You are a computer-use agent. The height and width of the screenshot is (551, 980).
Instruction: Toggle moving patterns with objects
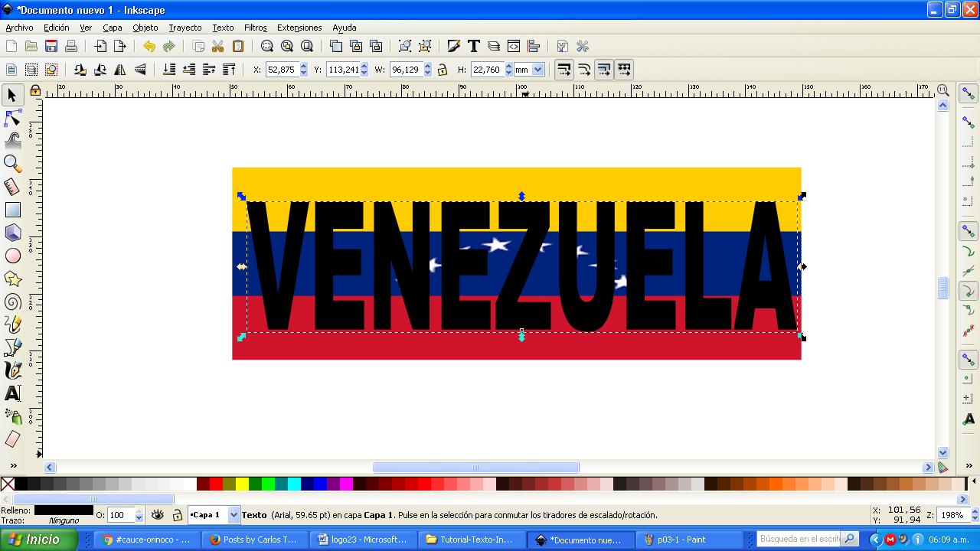624,70
